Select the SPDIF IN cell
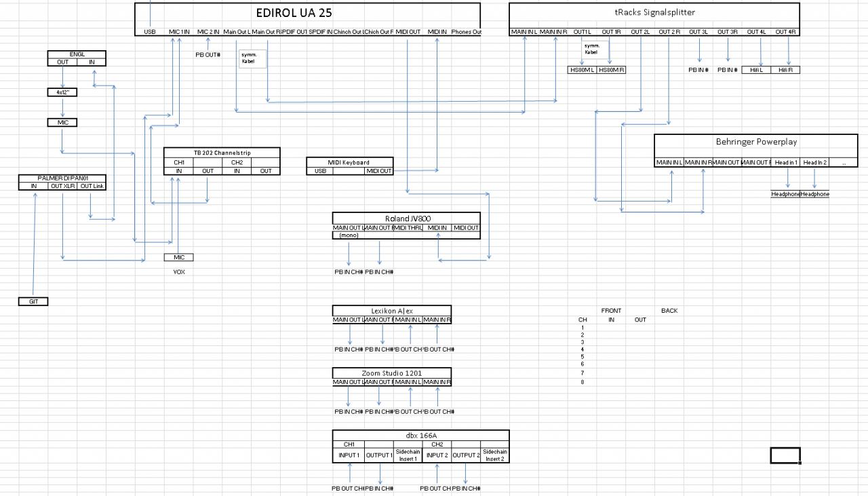 [x=320, y=32]
